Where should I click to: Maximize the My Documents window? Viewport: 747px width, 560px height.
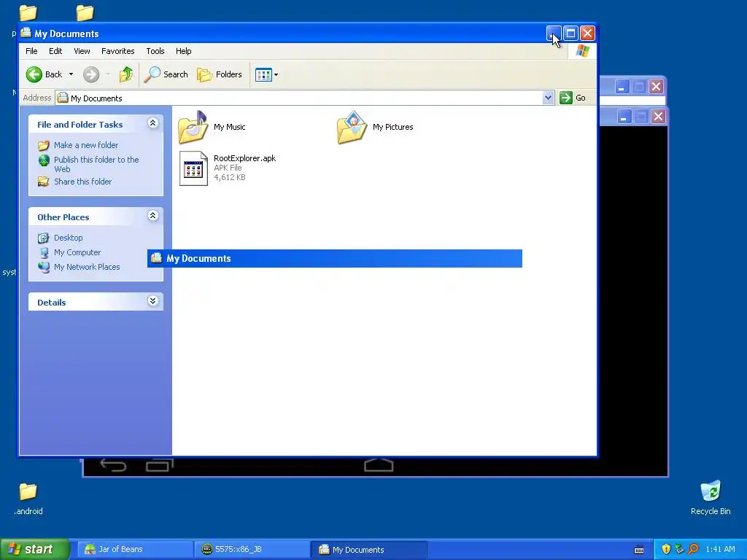(x=570, y=34)
